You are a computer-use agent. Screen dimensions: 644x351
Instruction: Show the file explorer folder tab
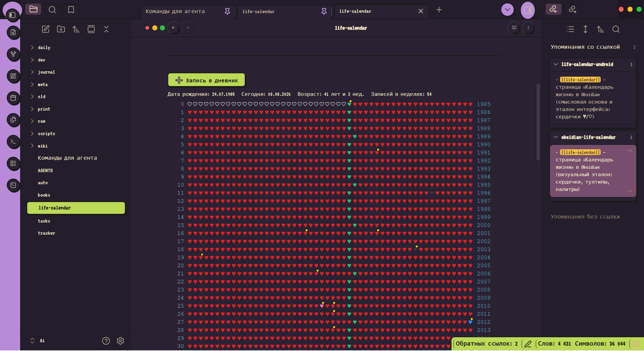33,9
